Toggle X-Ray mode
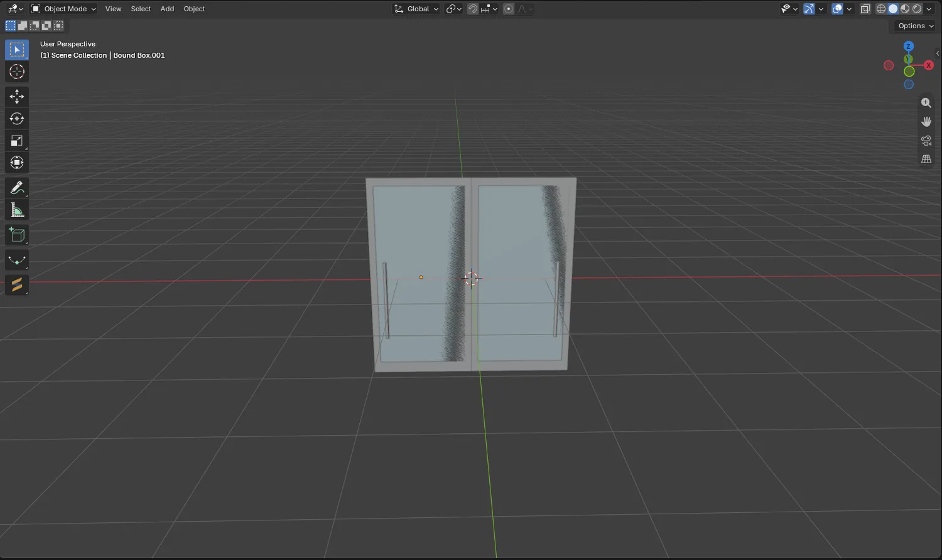942x560 pixels. [x=865, y=9]
